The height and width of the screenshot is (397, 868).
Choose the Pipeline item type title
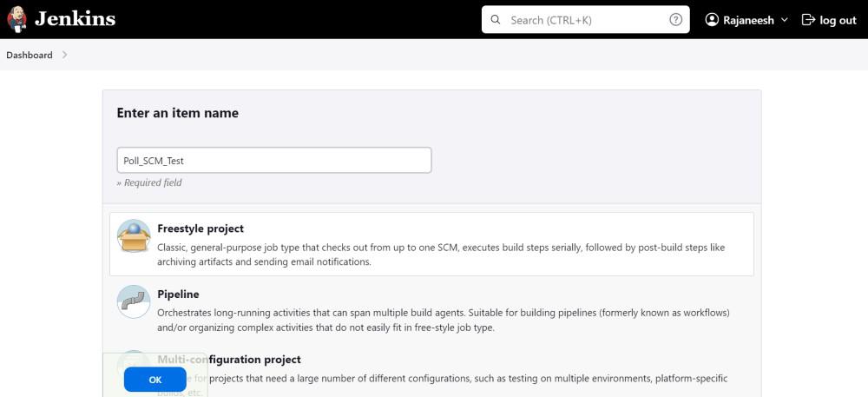178,294
